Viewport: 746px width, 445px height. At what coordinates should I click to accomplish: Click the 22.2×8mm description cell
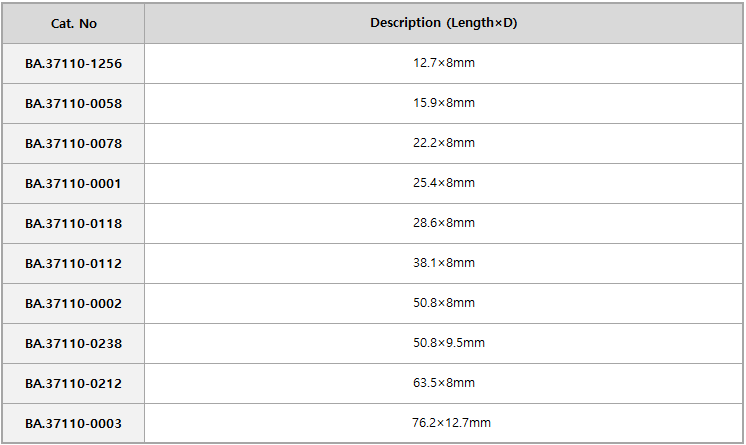pyautogui.click(x=443, y=143)
